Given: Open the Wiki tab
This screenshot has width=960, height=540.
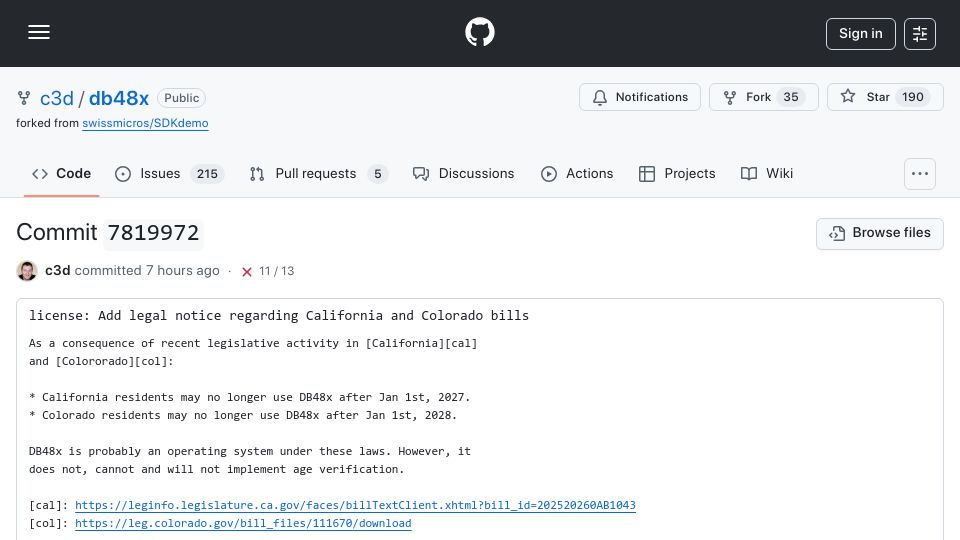Looking at the screenshot, I should coord(767,174).
